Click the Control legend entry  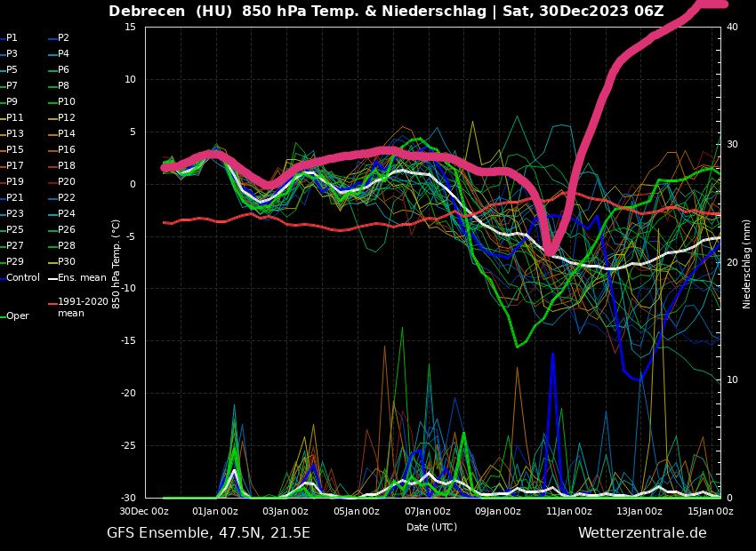[23, 278]
